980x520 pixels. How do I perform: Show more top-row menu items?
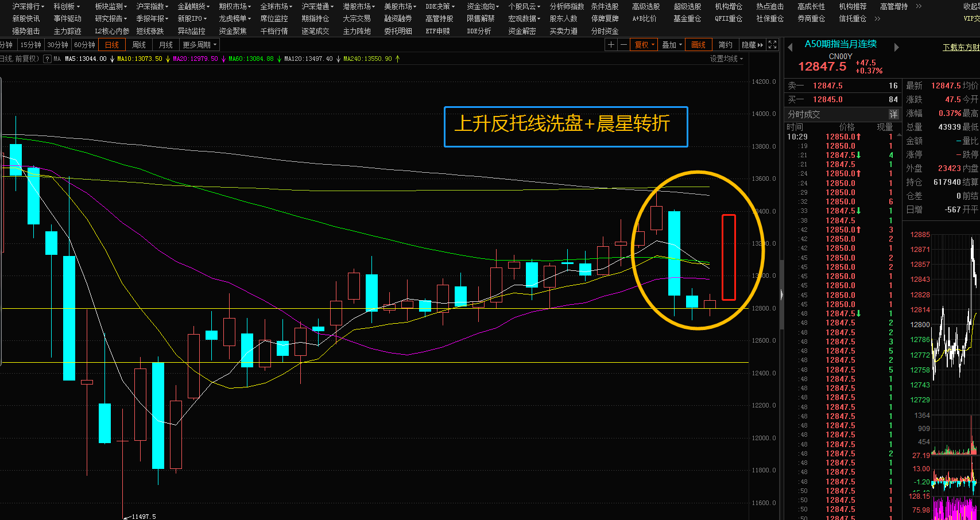919,6
